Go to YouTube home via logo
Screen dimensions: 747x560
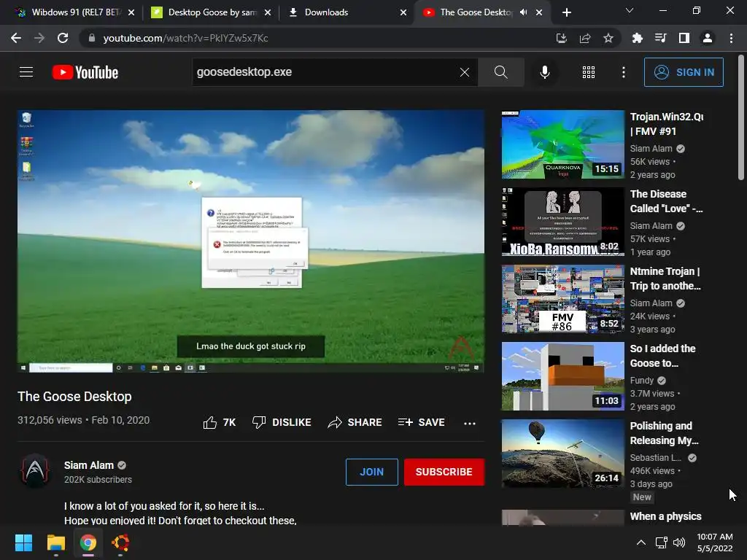[x=85, y=72]
